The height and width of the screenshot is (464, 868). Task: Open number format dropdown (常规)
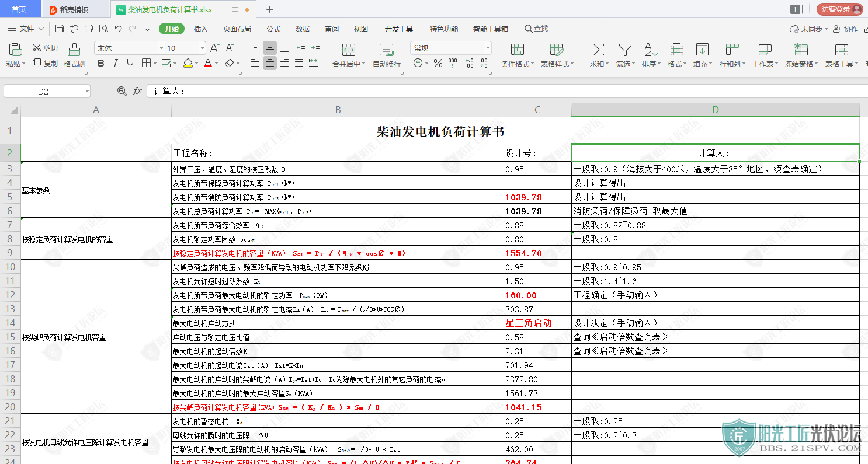pyautogui.click(x=488, y=48)
